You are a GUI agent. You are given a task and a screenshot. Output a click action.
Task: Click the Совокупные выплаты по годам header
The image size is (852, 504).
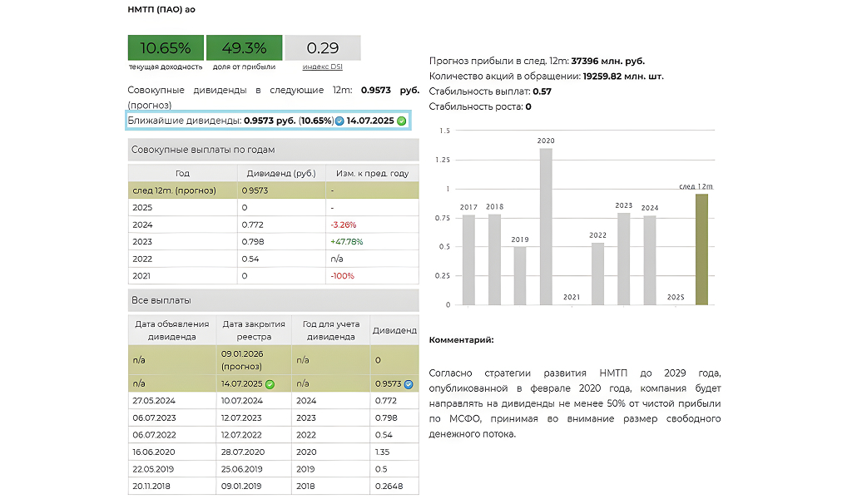[x=273, y=150]
